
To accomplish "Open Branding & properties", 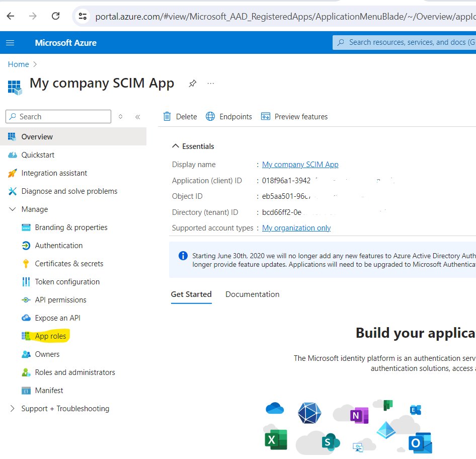I will pyautogui.click(x=71, y=227).
